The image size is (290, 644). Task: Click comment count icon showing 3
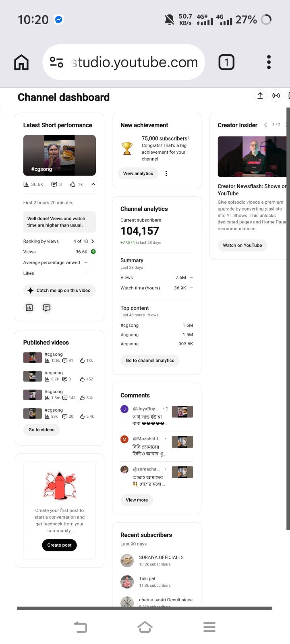click(x=54, y=184)
